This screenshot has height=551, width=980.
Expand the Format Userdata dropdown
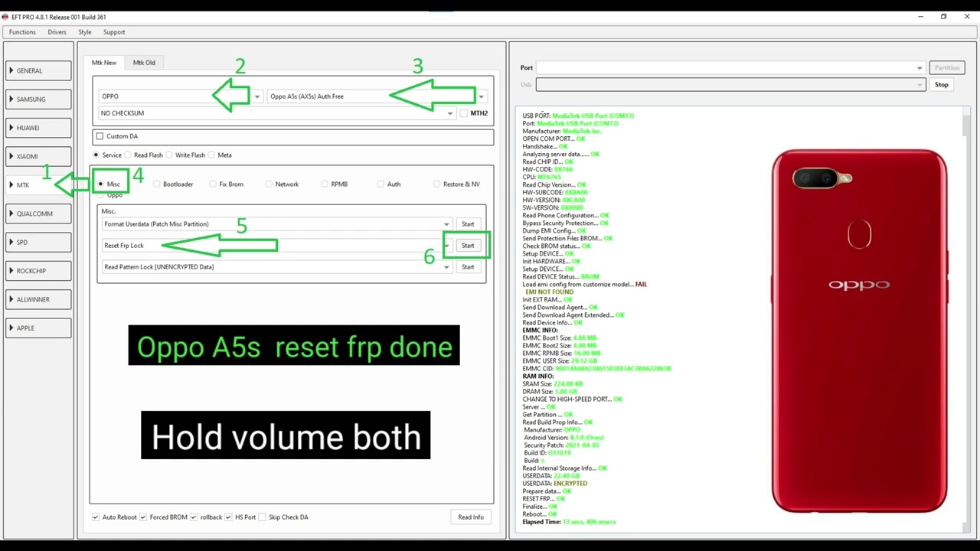(x=446, y=224)
